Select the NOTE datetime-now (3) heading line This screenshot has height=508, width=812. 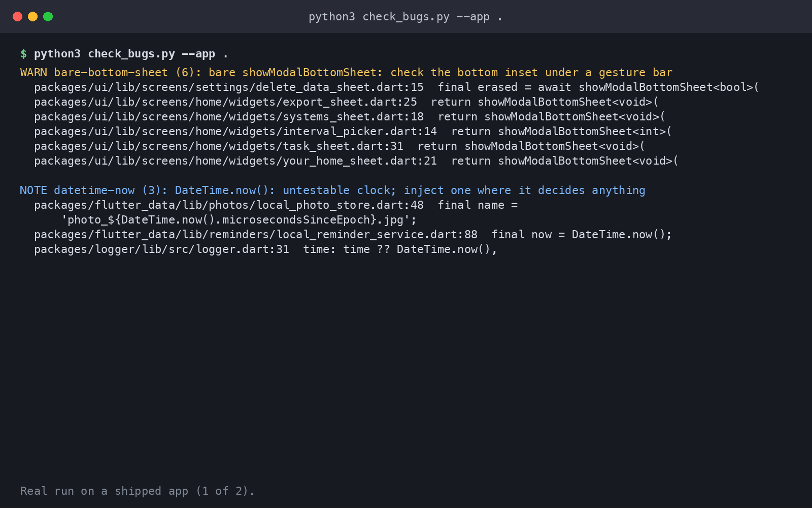click(332, 190)
